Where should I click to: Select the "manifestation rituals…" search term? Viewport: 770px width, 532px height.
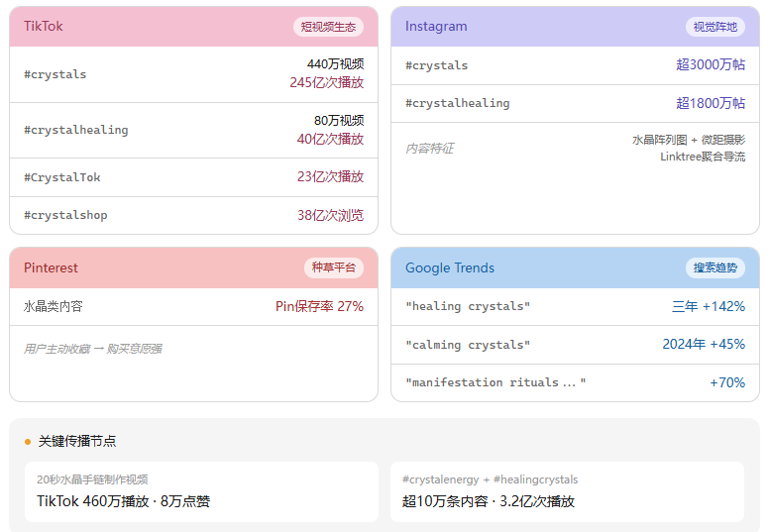pyautogui.click(x=495, y=382)
